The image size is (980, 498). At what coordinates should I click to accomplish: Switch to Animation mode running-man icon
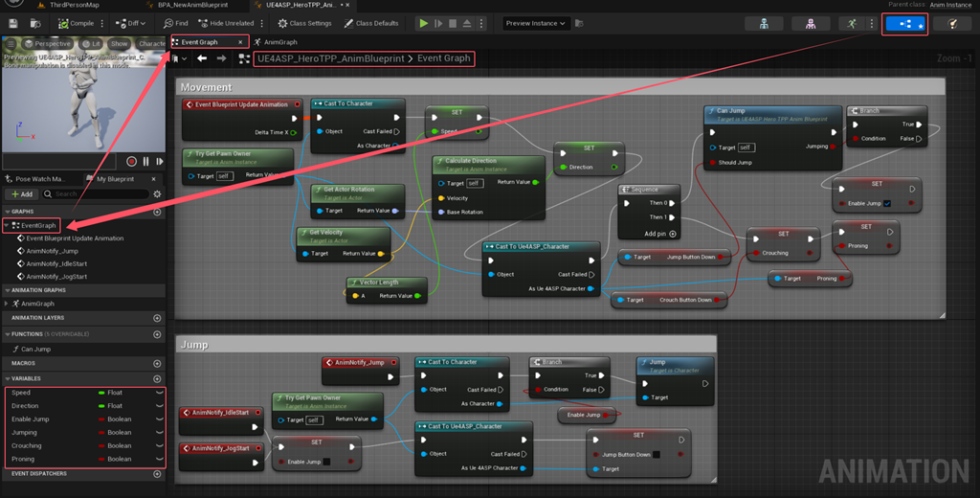coord(852,24)
